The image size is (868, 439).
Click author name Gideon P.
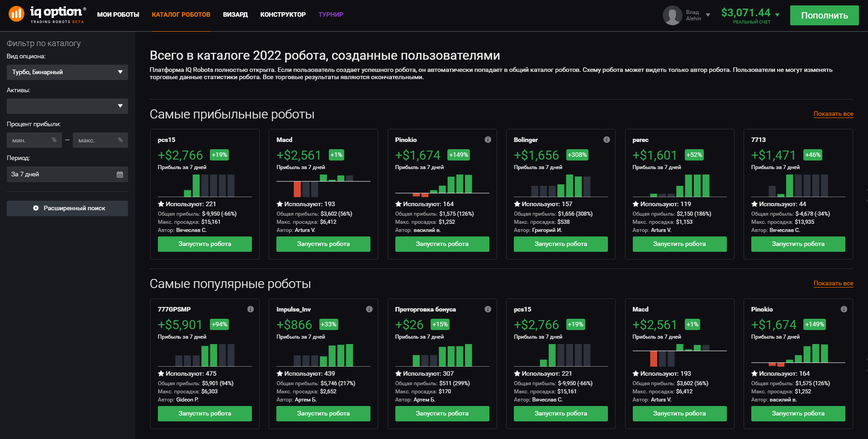[187, 400]
